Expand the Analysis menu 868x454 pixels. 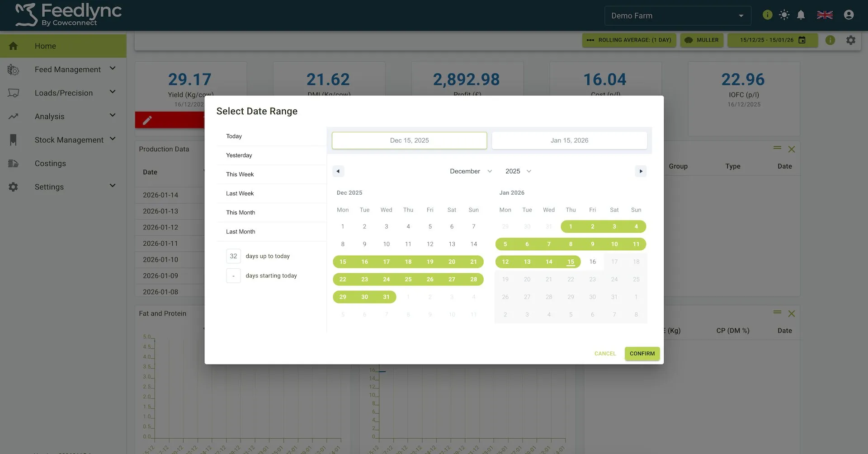pos(113,116)
